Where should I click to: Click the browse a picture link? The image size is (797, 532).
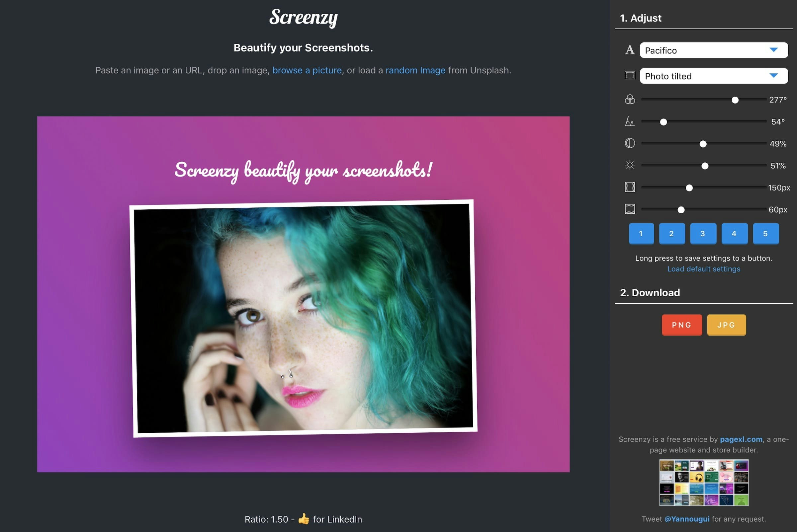(x=307, y=70)
